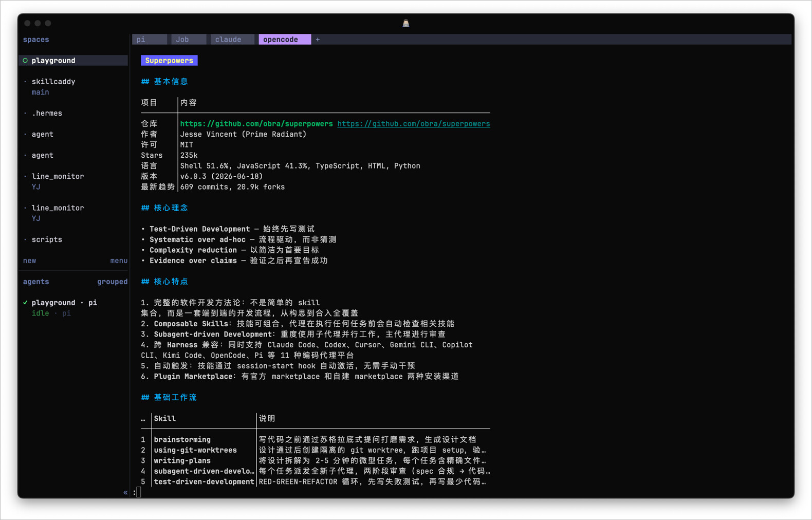
Task: Click the penguin icon in title bar
Action: [x=405, y=23]
